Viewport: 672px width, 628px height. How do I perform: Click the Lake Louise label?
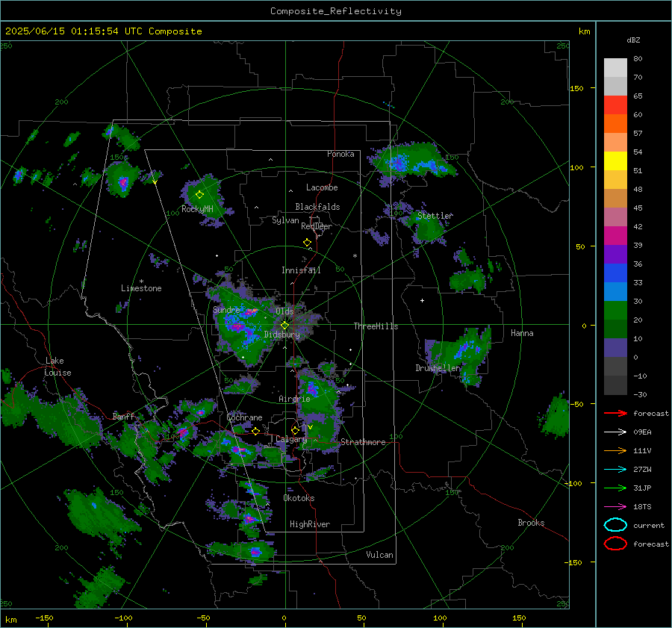click(x=57, y=367)
